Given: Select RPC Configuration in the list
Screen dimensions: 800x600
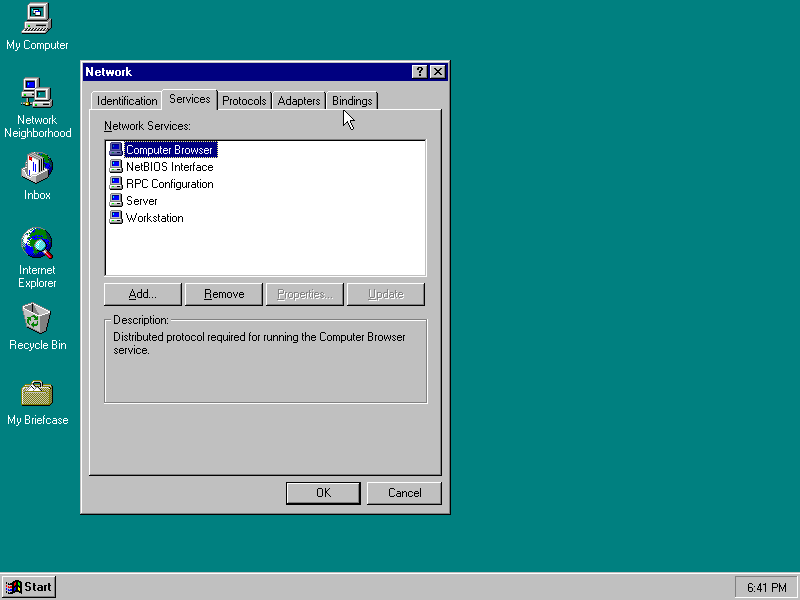Looking at the screenshot, I should point(170,184).
